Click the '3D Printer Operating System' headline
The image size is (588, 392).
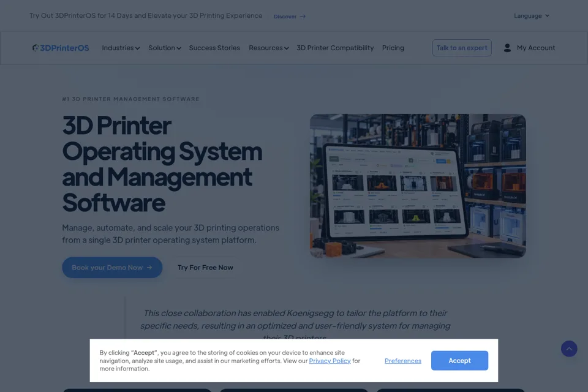pyautogui.click(x=162, y=164)
